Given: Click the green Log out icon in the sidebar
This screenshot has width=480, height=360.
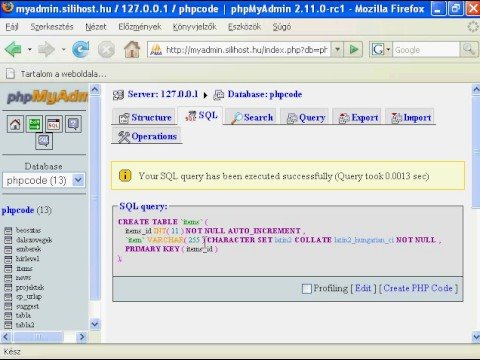Looking at the screenshot, I should click(35, 124).
